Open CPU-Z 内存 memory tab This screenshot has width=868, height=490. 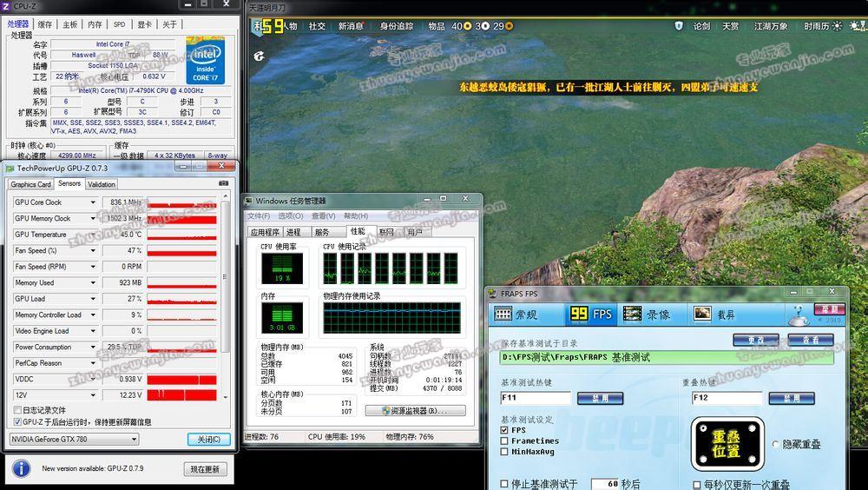(95, 24)
